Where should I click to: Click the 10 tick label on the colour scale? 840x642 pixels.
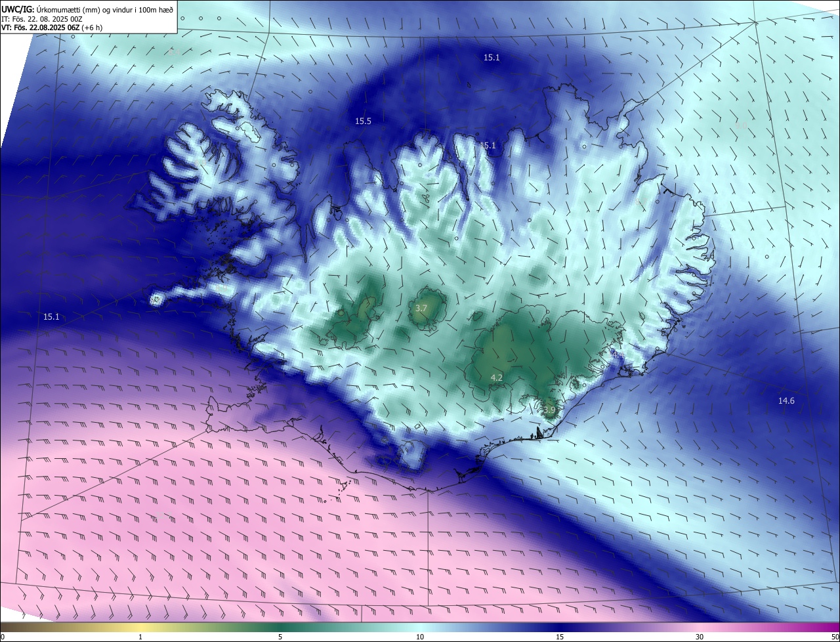(420, 637)
